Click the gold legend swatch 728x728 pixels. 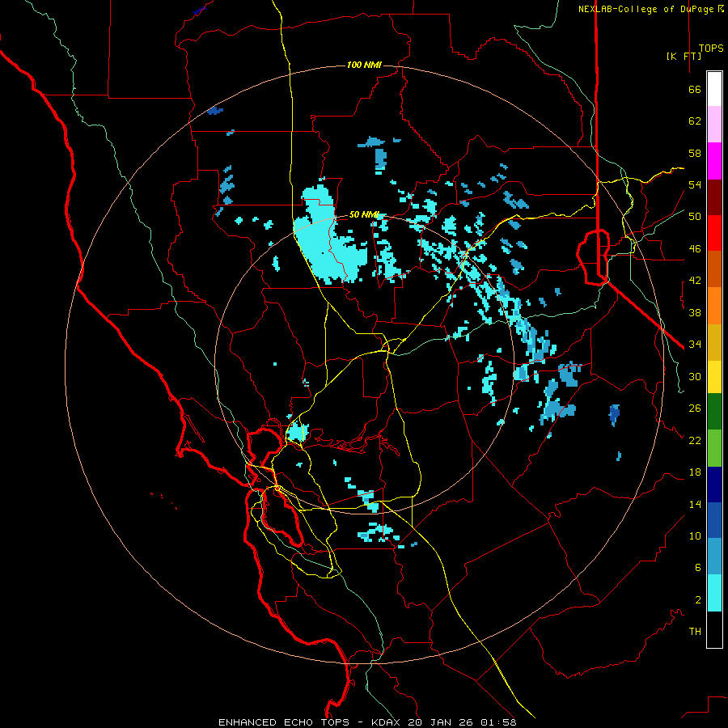[x=714, y=342]
